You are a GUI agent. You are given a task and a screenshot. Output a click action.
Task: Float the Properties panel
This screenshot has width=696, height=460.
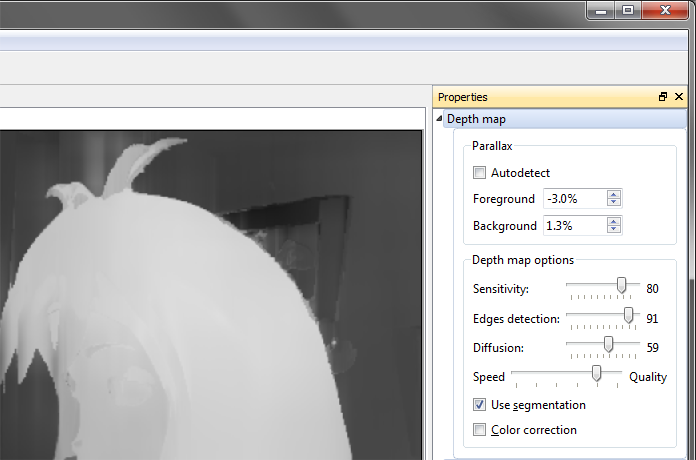(x=663, y=96)
